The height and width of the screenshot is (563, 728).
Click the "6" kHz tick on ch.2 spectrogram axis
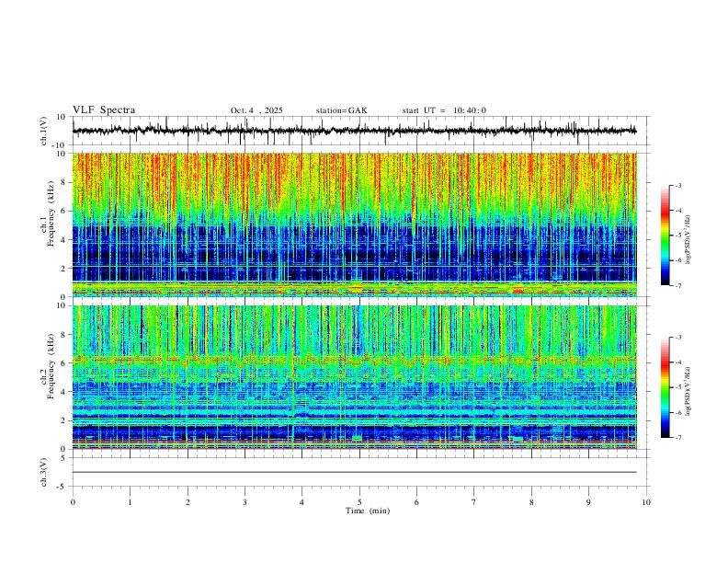tap(63, 363)
